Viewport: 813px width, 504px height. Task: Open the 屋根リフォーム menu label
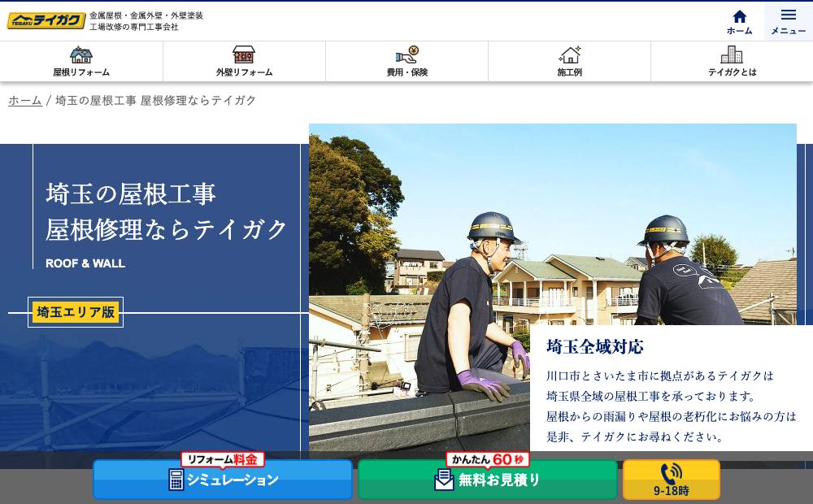coord(81,72)
